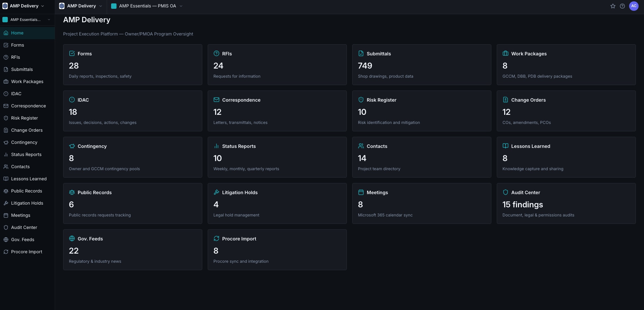
Task: Click the Gov. Feeds card globe icon
Action: pos(72,238)
